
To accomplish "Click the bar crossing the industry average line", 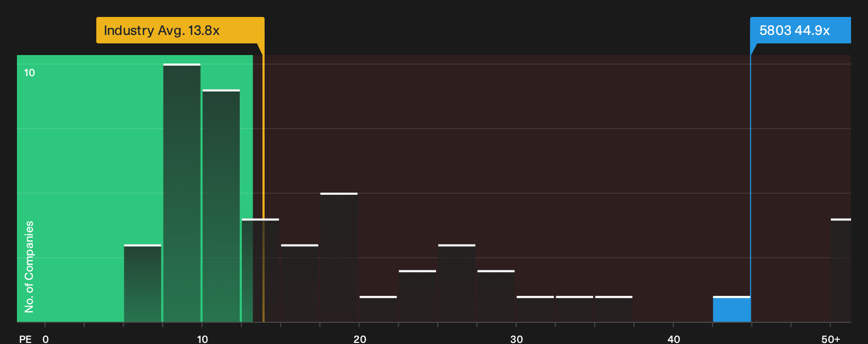I will [x=260, y=270].
